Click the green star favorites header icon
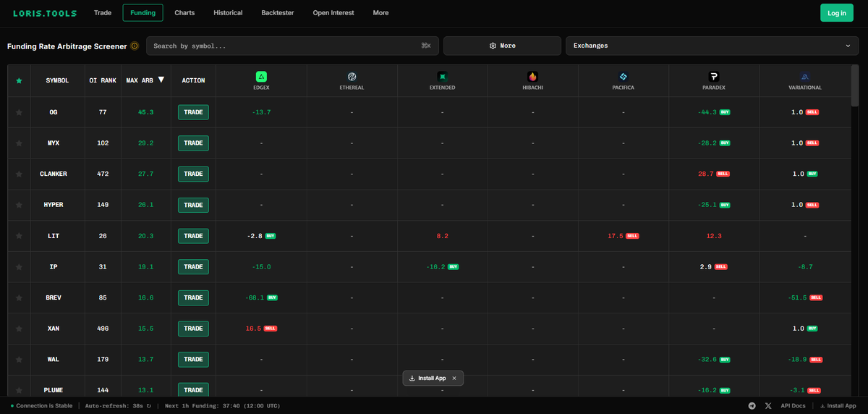868x414 pixels. point(19,80)
